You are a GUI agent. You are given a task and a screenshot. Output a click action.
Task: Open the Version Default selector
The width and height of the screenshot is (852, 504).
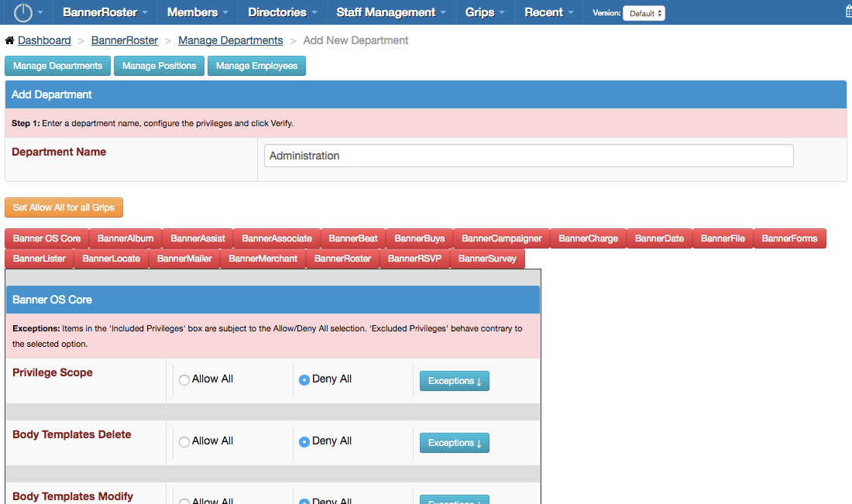[644, 13]
